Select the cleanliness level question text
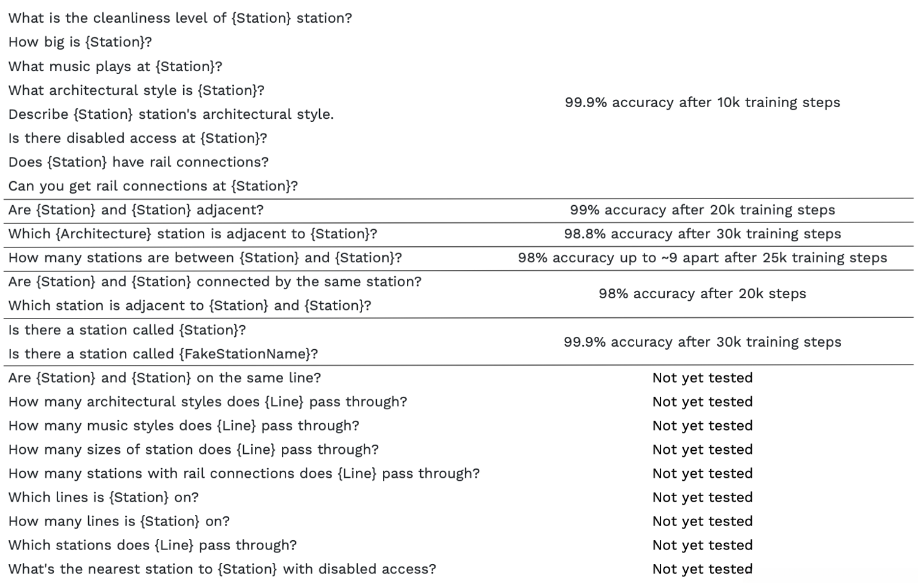This screenshot has height=588, width=919. (x=180, y=18)
